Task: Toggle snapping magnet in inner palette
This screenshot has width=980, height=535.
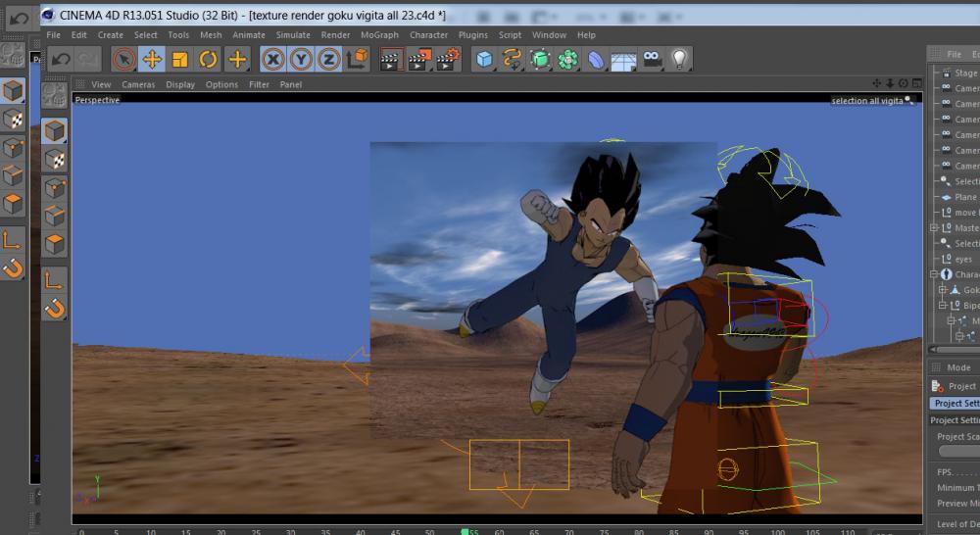Action: (x=54, y=309)
